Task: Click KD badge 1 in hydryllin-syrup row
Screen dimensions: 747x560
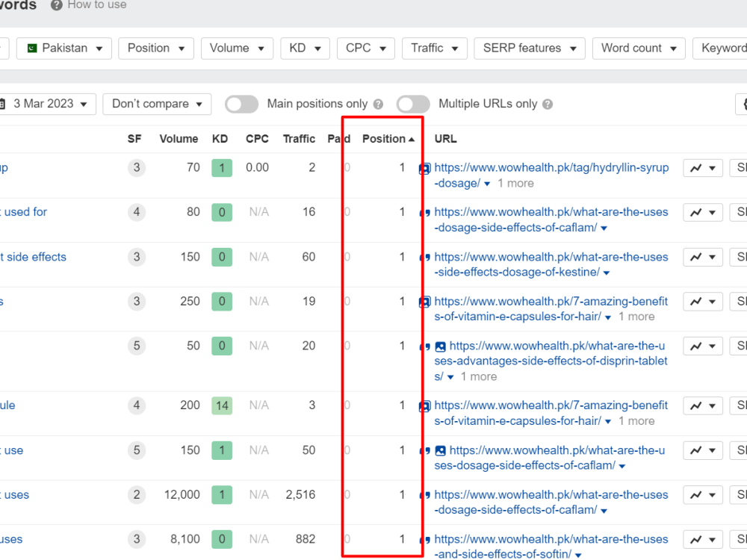Action: tap(222, 168)
